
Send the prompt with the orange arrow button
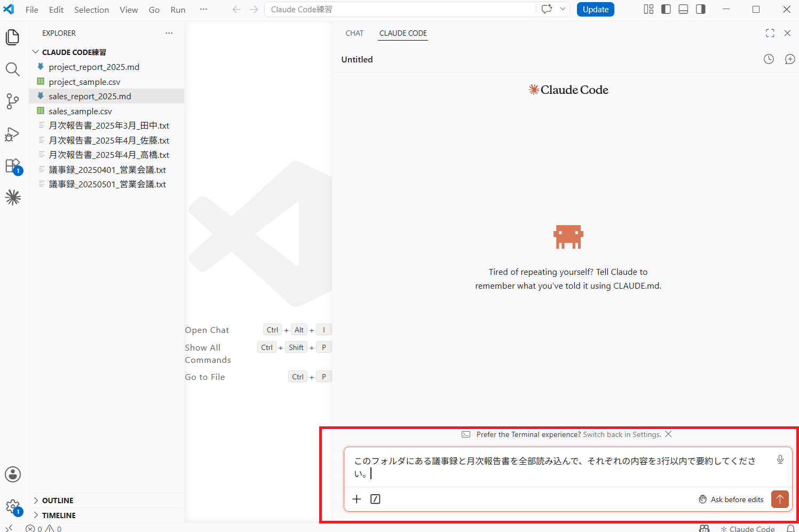(780, 499)
